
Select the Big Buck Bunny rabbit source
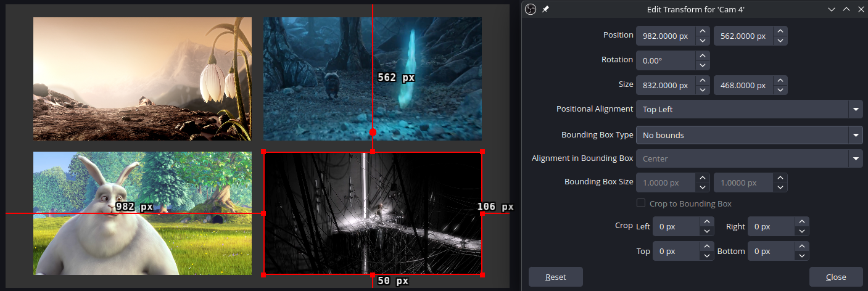[142, 213]
